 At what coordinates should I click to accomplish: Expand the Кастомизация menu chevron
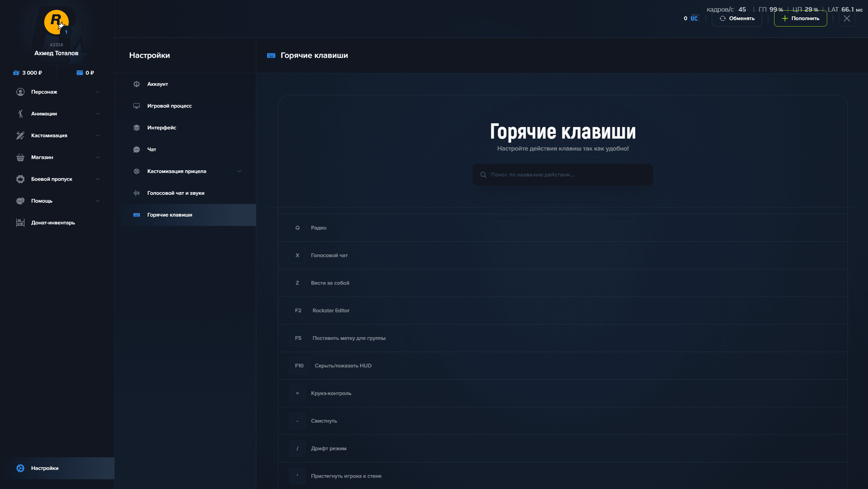98,136
